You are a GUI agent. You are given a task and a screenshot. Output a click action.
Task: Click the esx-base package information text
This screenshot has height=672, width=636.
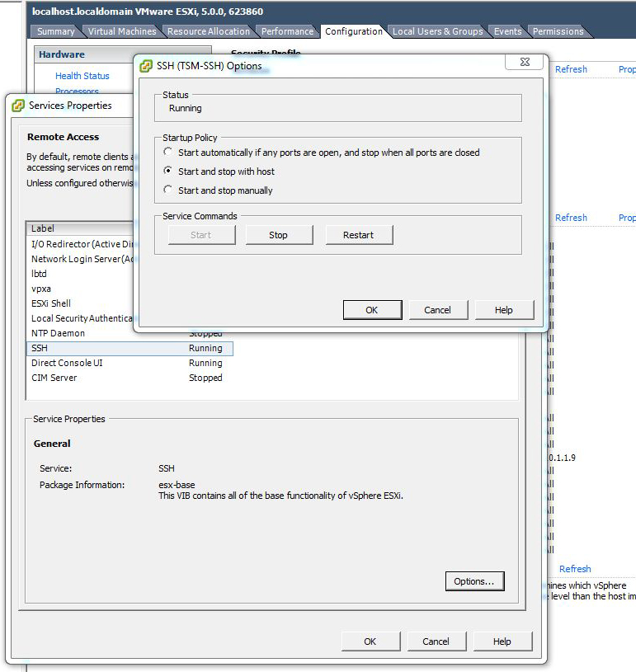pyautogui.click(x=177, y=485)
